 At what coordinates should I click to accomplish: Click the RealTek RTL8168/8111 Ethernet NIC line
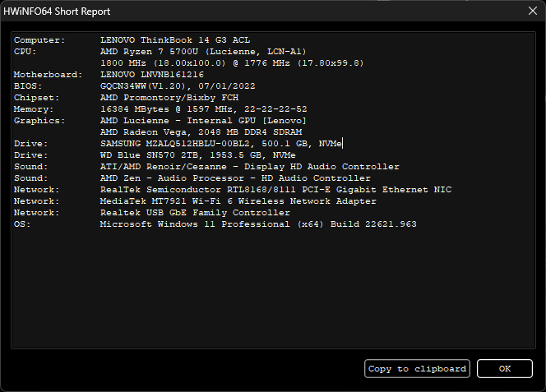(x=275, y=189)
